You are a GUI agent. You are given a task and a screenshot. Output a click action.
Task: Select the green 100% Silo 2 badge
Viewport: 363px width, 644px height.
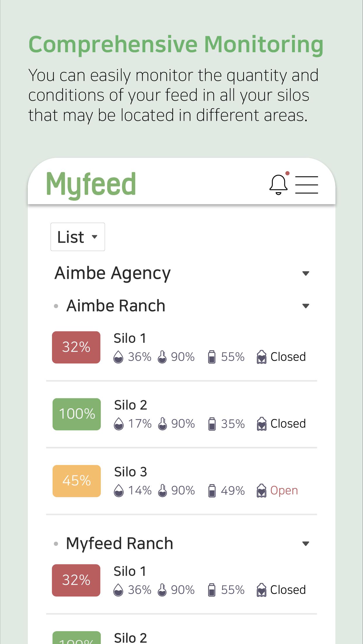pyautogui.click(x=77, y=414)
